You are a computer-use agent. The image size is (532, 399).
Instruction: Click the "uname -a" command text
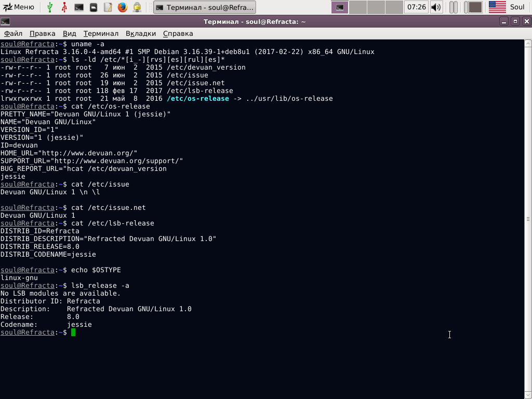(87, 44)
